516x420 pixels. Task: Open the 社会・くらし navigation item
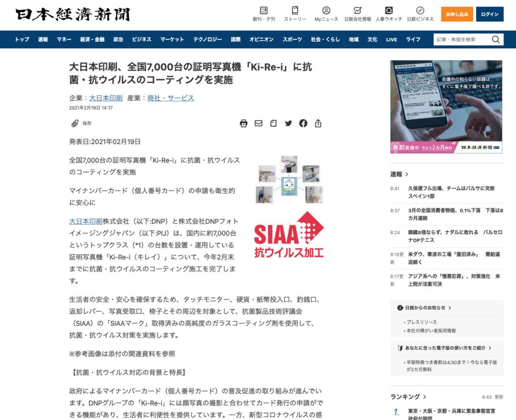[325, 39]
